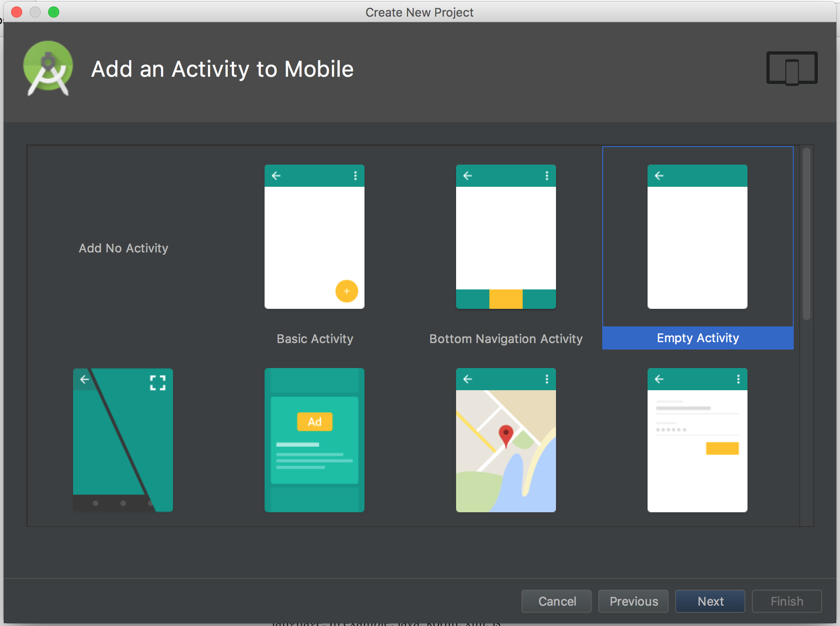Click the Android Studio logo icon
The width and height of the screenshot is (840, 626).
pyautogui.click(x=48, y=69)
